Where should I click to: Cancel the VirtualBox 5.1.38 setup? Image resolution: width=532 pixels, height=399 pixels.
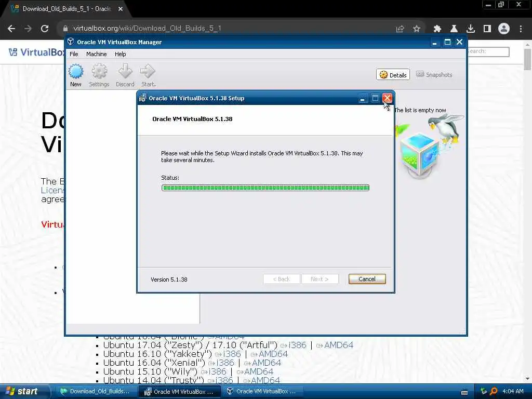[x=367, y=279]
